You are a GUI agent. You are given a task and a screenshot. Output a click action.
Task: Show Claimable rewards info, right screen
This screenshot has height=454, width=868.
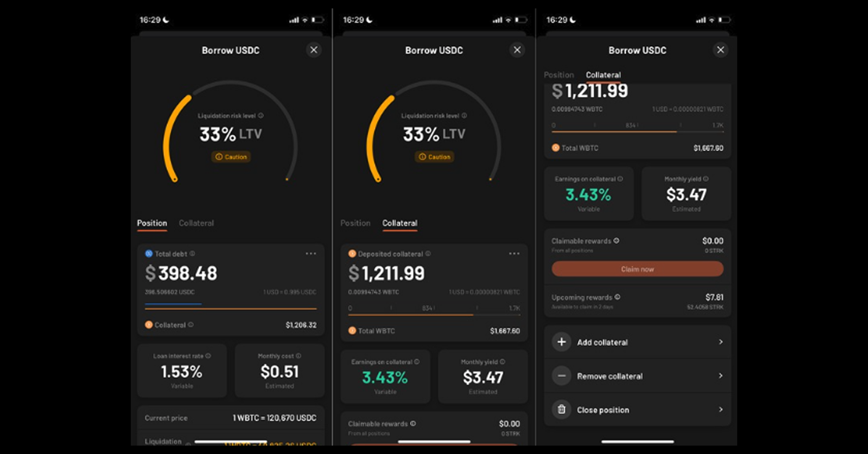[x=616, y=240]
